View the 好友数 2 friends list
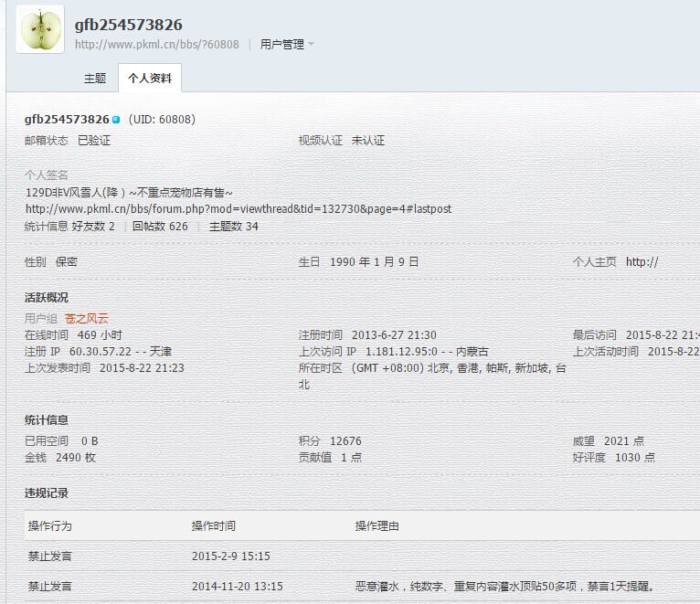This screenshot has height=604, width=700. tap(93, 226)
